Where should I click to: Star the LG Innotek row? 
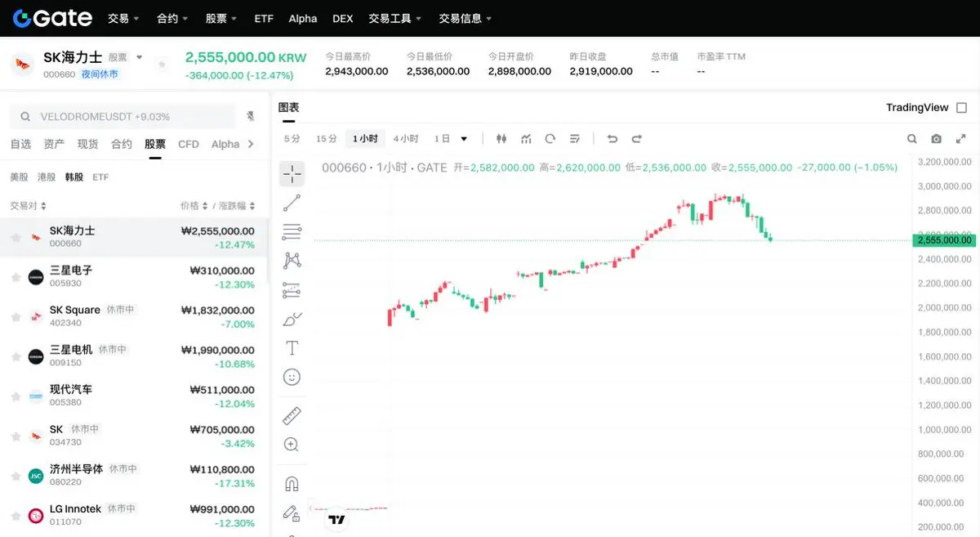[16, 516]
